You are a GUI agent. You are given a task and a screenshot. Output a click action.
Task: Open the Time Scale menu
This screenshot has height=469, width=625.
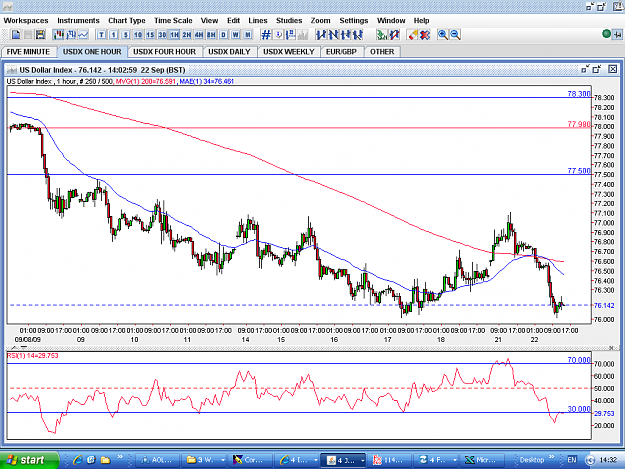point(173,20)
